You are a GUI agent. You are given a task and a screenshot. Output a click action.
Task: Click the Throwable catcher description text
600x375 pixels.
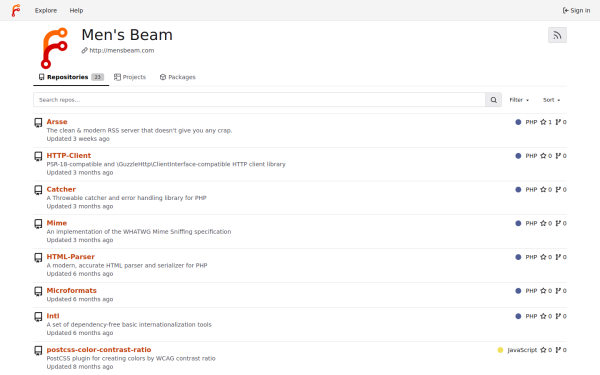127,198
